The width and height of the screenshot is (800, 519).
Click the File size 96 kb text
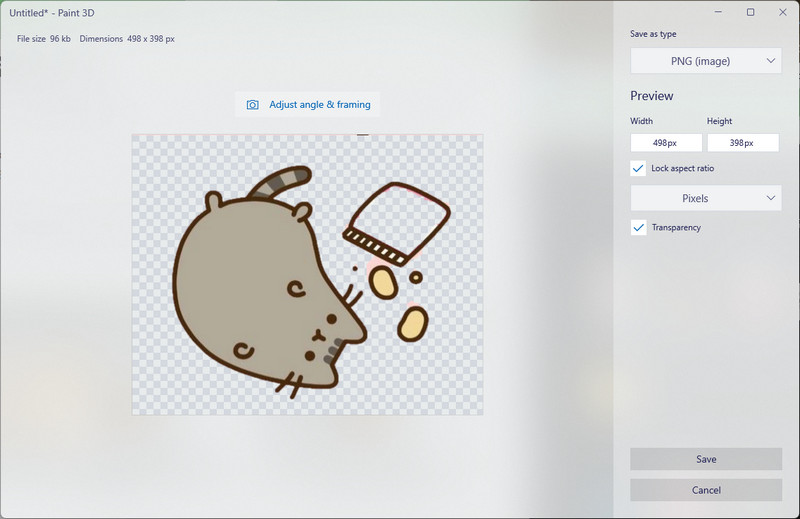click(x=44, y=39)
